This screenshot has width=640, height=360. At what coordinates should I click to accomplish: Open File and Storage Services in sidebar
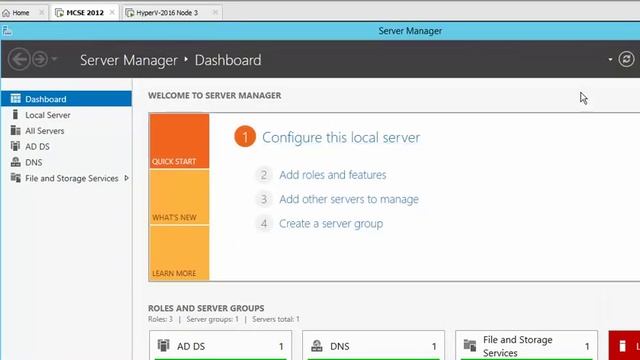click(67, 178)
